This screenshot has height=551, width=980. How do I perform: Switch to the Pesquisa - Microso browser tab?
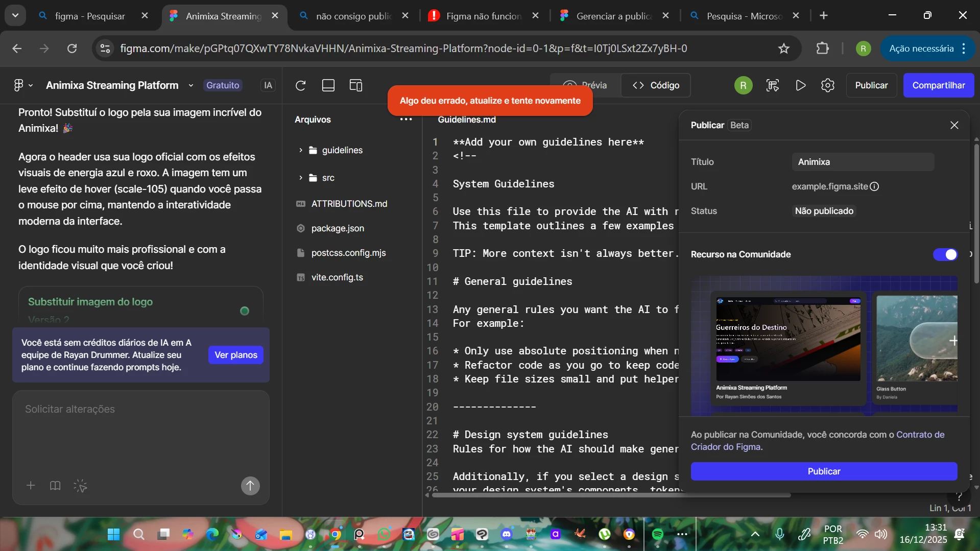pos(745,16)
